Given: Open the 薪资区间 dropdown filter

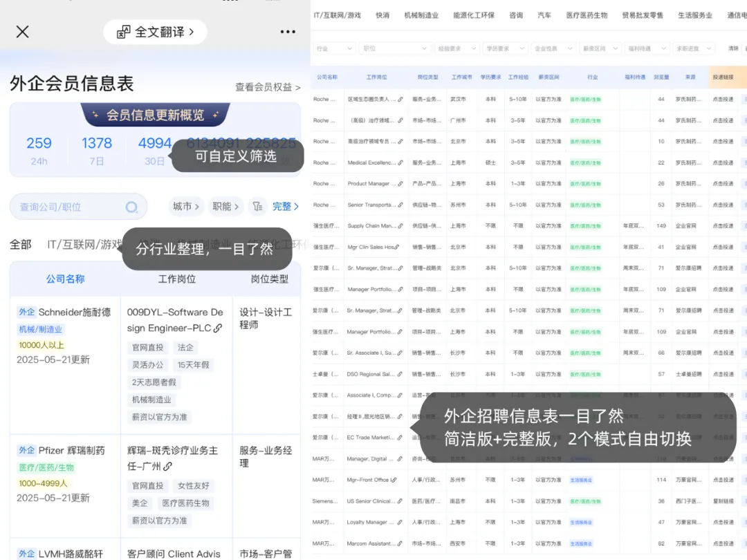Looking at the screenshot, I should point(600,48).
